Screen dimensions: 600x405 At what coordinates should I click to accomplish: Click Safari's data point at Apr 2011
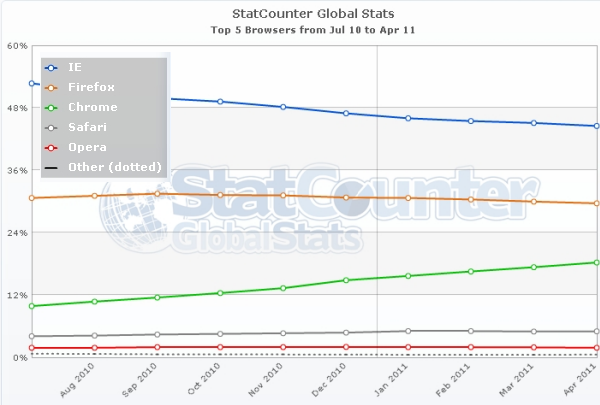tap(597, 331)
